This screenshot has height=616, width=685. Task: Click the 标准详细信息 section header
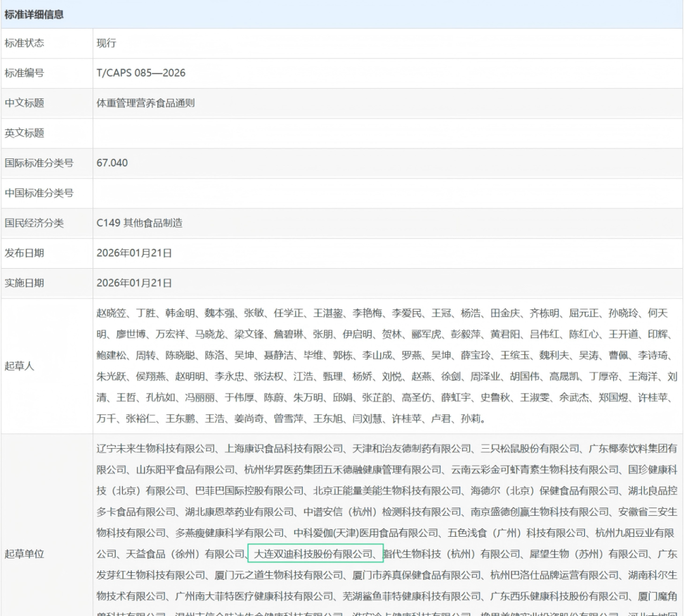[34, 15]
